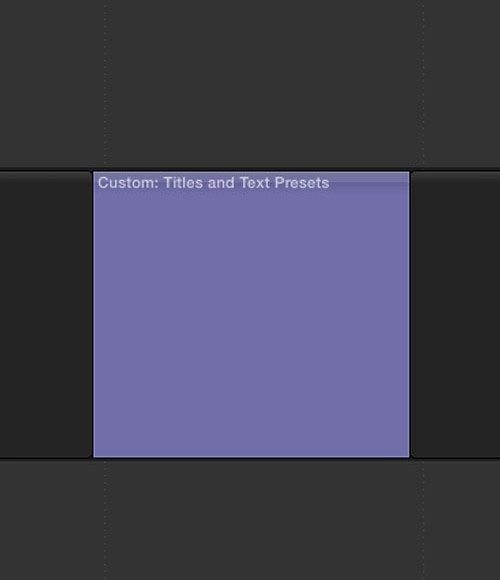Click the top-left corner of the title clip

pos(94,172)
